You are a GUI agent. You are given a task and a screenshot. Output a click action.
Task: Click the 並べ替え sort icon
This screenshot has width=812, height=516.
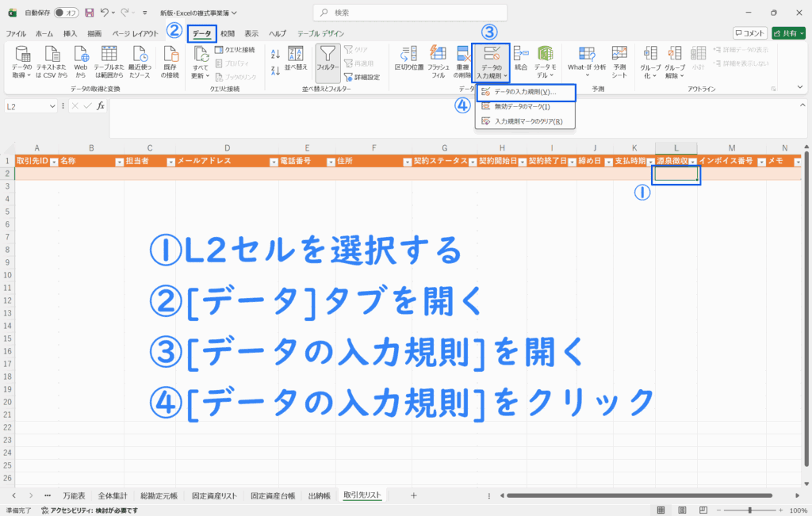point(296,59)
